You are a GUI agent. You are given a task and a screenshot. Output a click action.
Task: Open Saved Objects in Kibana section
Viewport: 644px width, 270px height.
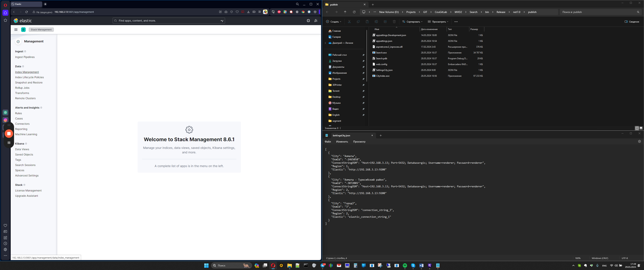24,154
